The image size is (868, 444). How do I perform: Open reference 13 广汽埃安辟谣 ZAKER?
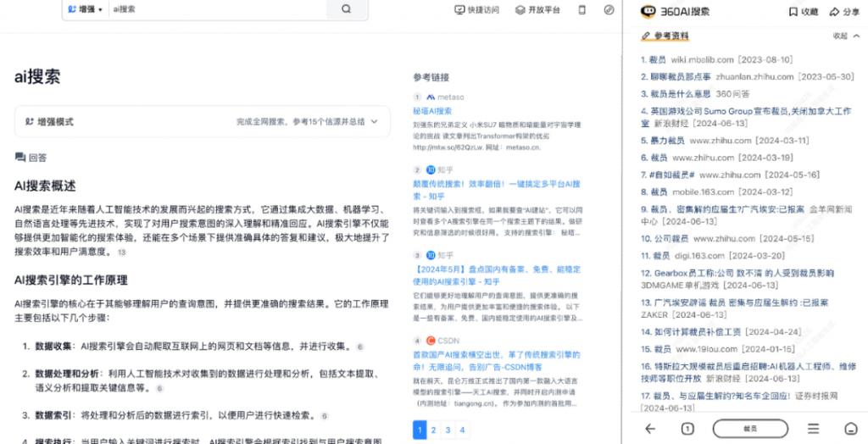click(735, 308)
